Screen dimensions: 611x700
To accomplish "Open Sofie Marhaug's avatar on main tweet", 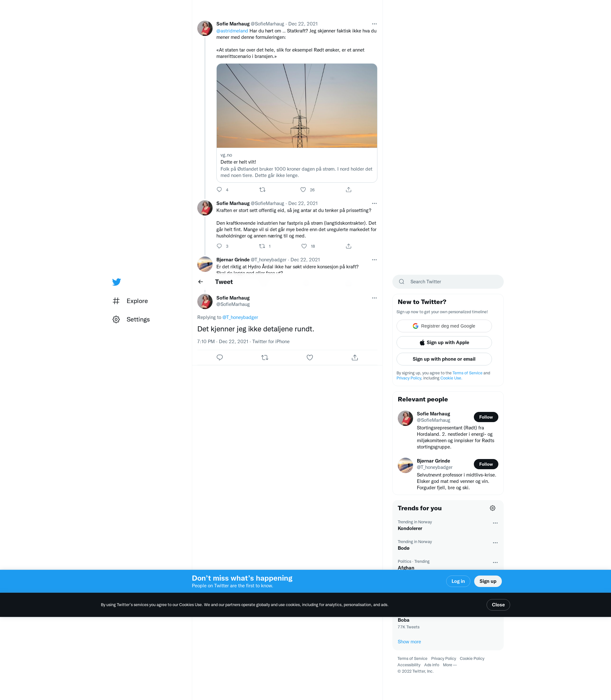I will coord(205,301).
